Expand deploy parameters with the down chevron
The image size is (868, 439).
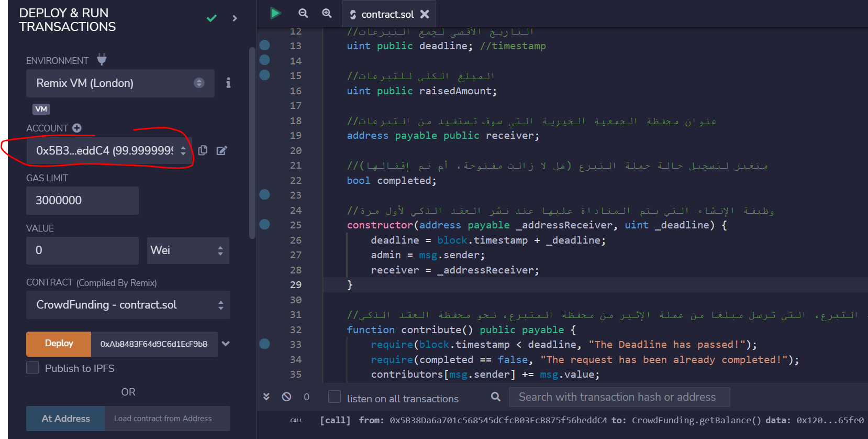(226, 344)
